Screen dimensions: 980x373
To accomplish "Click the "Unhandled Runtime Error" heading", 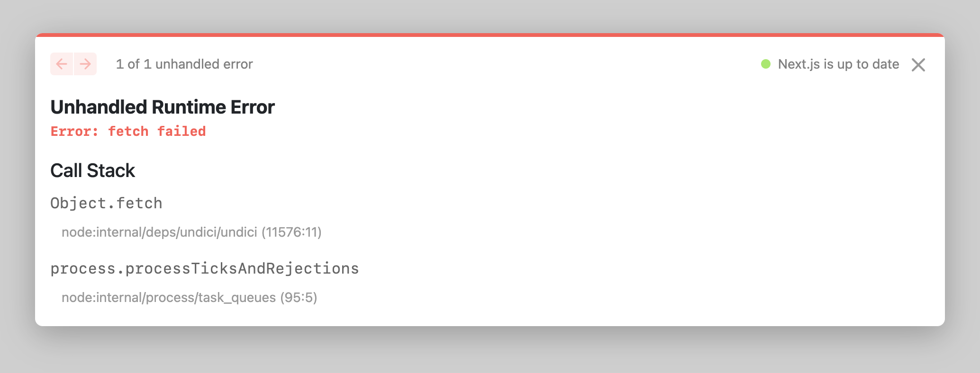I will point(162,107).
